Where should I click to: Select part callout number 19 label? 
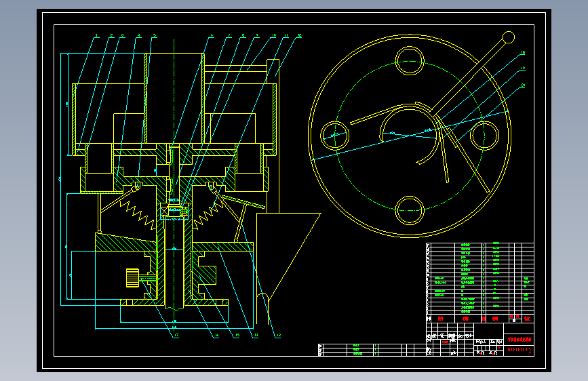point(523,68)
